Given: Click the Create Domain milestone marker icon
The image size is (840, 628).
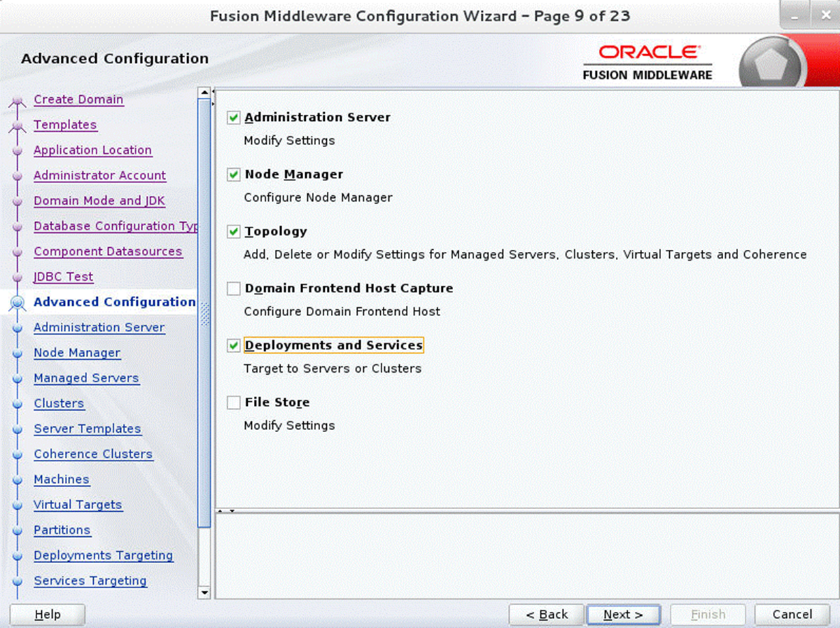Looking at the screenshot, I should pyautogui.click(x=18, y=99).
